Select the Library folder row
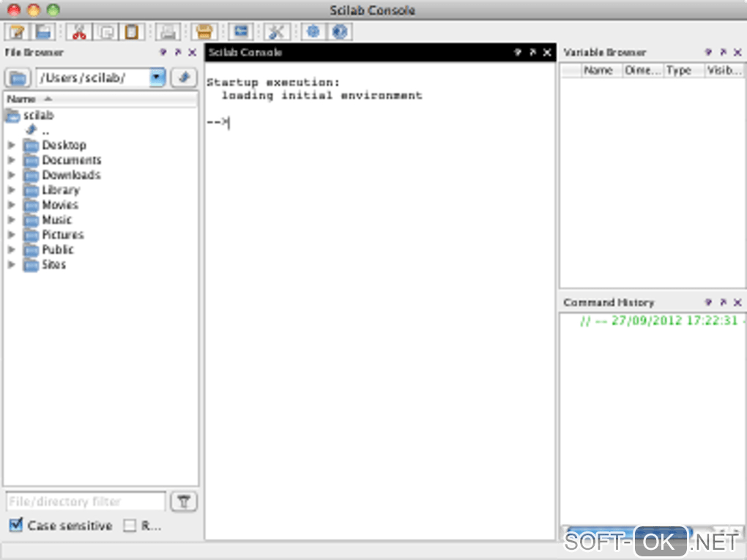The width and height of the screenshot is (747, 560). 51,190
